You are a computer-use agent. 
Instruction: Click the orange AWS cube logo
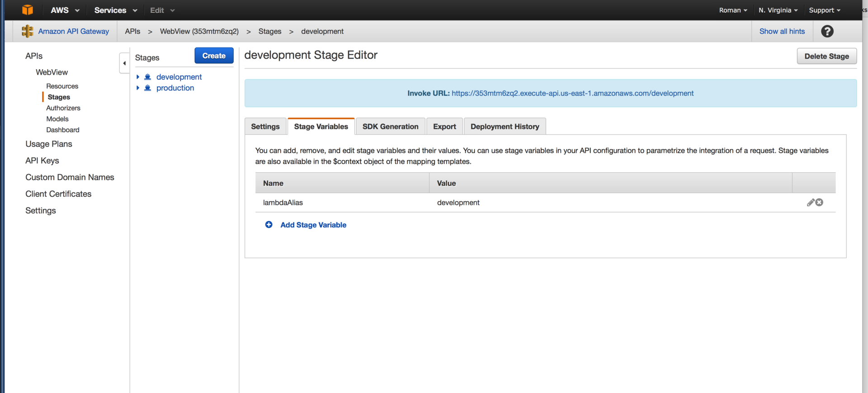point(28,9)
